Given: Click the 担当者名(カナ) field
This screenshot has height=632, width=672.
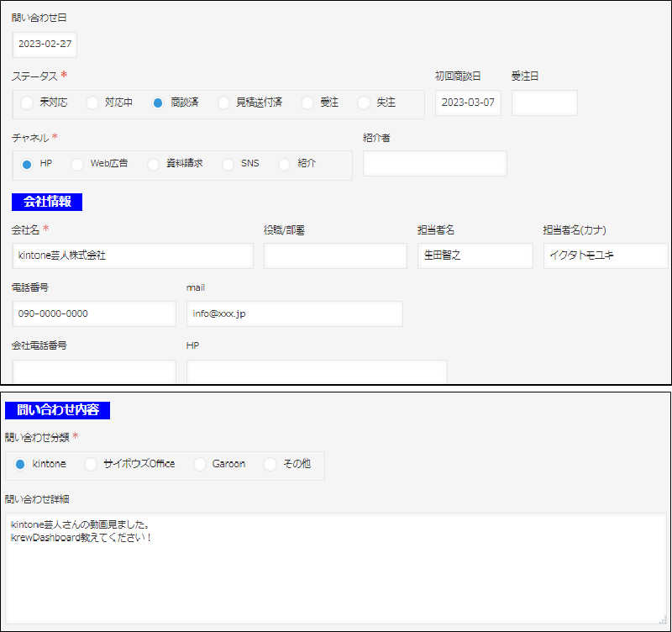Looking at the screenshot, I should 606,255.
